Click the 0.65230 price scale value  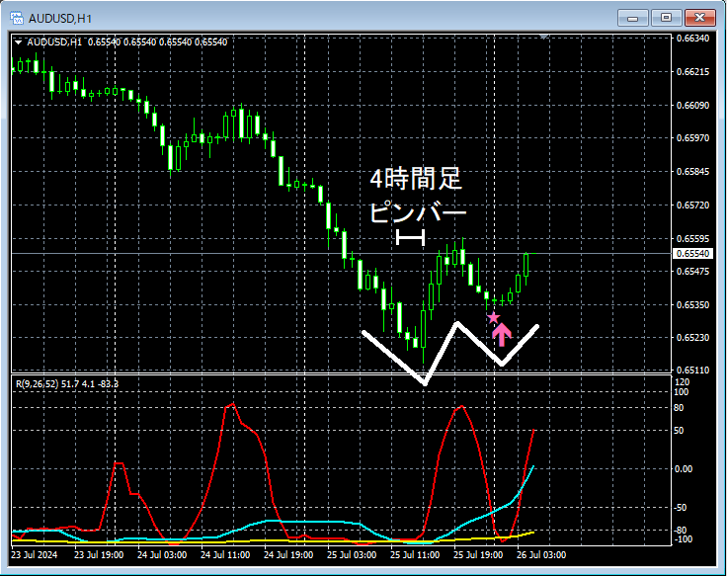click(x=692, y=337)
